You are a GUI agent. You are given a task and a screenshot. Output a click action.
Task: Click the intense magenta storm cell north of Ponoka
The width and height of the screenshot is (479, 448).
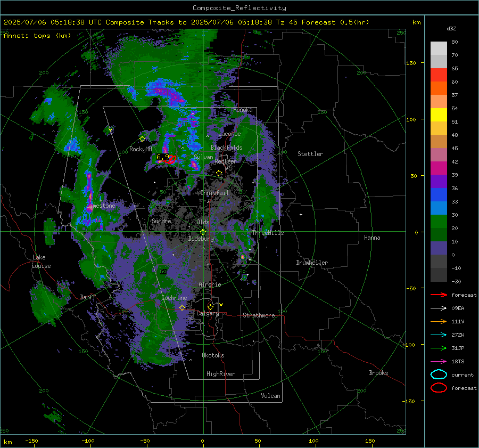click(x=168, y=93)
